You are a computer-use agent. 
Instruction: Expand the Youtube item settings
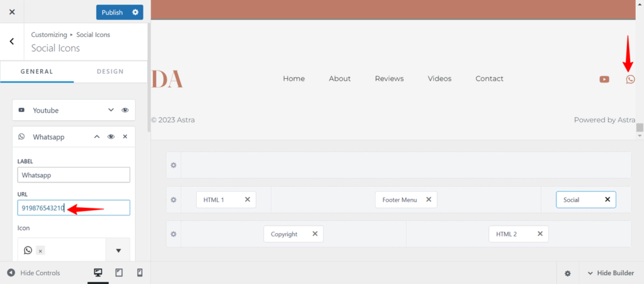click(x=111, y=110)
